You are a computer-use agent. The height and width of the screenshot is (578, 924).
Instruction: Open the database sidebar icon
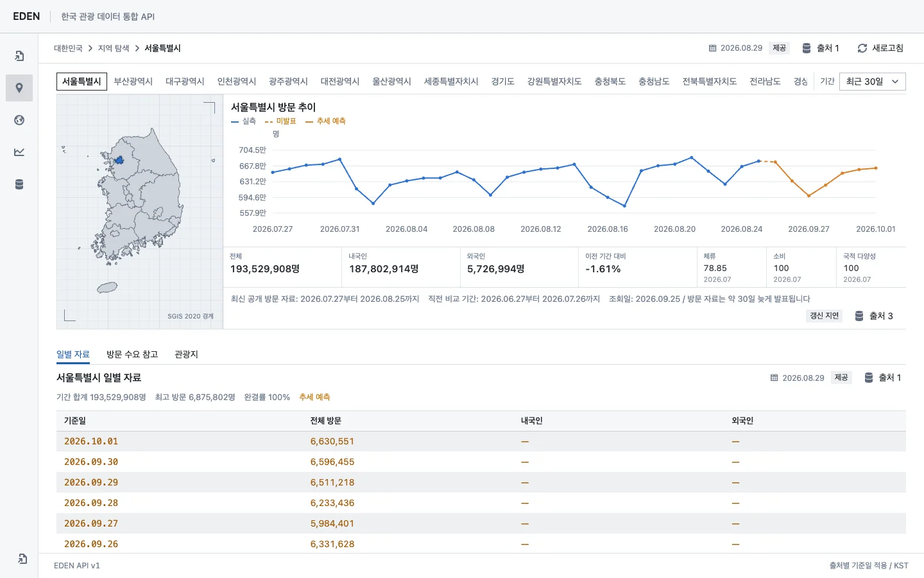tap(19, 184)
